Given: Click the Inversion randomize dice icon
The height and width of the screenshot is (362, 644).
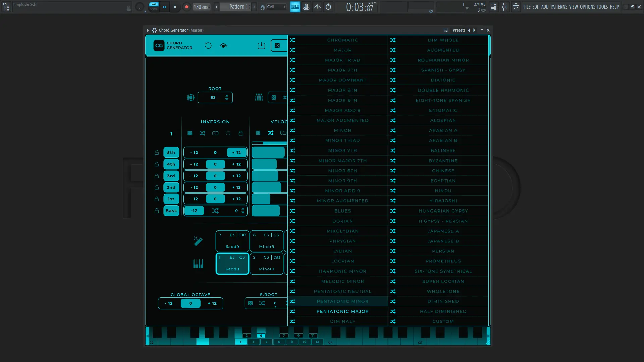Looking at the screenshot, I should coord(190,133).
